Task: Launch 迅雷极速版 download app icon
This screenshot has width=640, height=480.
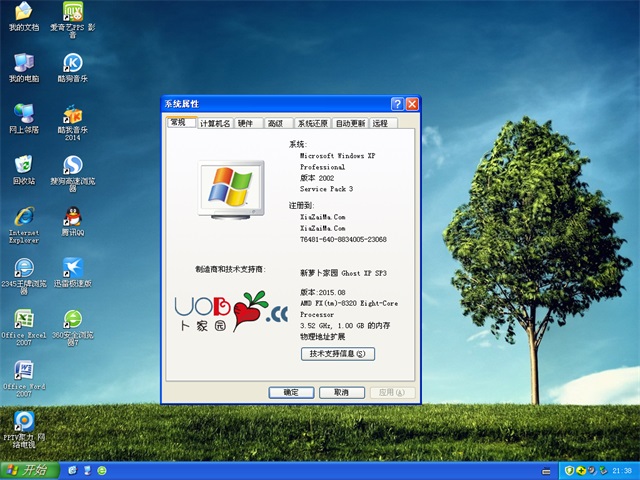Action: [x=72, y=268]
